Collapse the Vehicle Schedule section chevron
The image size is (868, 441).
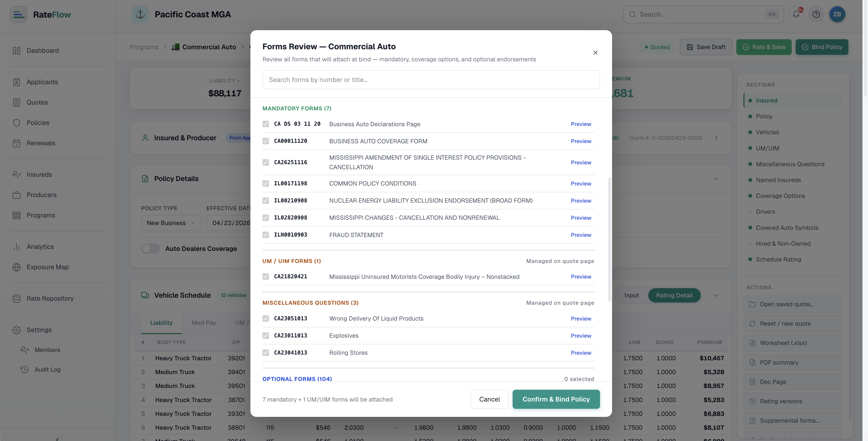click(716, 296)
